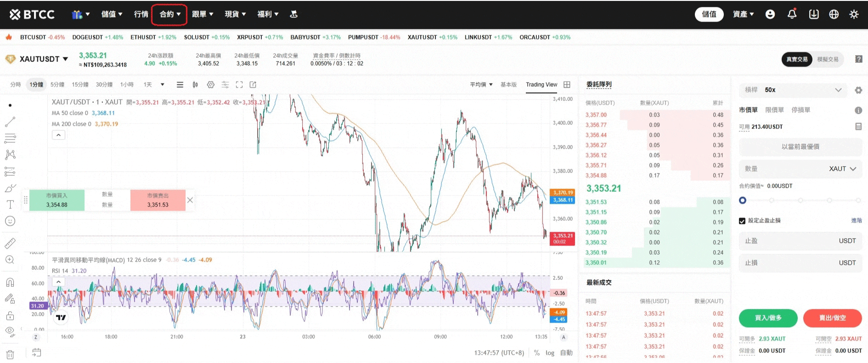Open the notifications bell

[x=792, y=14]
